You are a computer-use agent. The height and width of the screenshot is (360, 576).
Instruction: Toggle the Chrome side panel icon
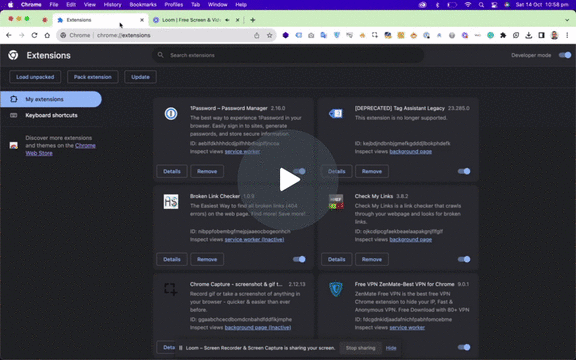541,35
